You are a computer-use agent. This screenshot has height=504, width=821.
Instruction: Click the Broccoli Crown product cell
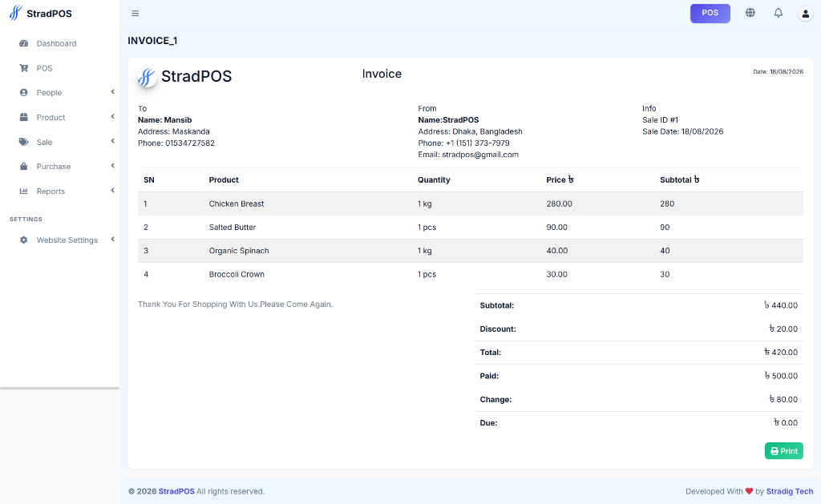coord(237,274)
